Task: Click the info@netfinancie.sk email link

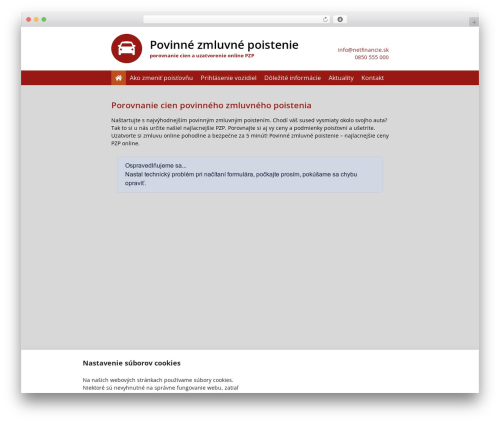Action: (363, 50)
